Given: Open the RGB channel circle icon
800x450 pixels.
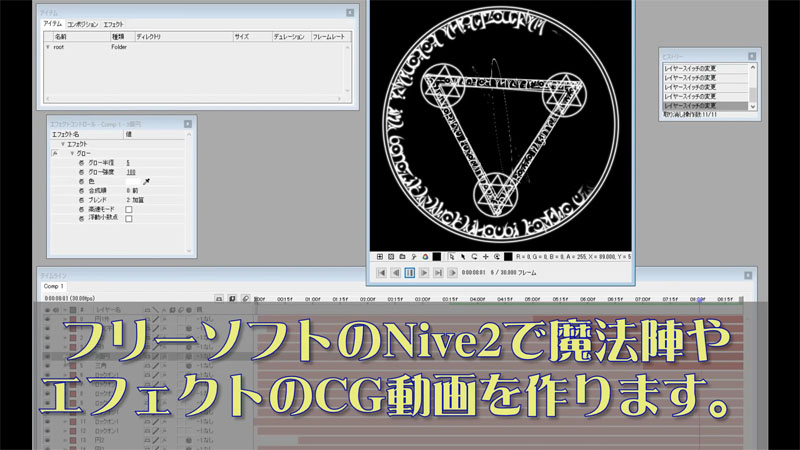Looking at the screenshot, I should coord(425,257).
